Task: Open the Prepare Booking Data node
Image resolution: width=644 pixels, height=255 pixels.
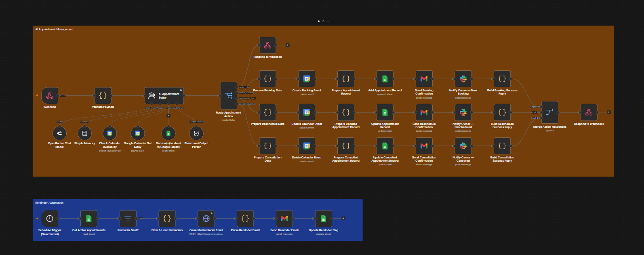Action: tap(267, 79)
